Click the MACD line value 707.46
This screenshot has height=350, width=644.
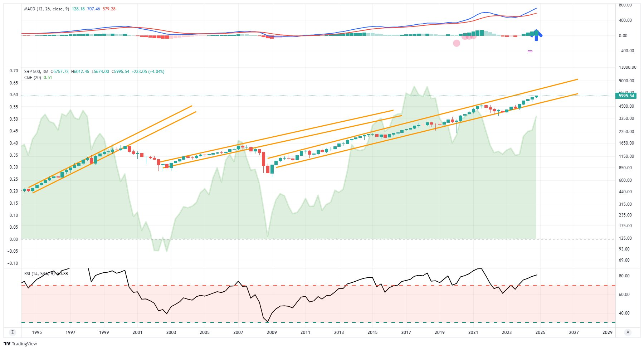click(x=93, y=9)
